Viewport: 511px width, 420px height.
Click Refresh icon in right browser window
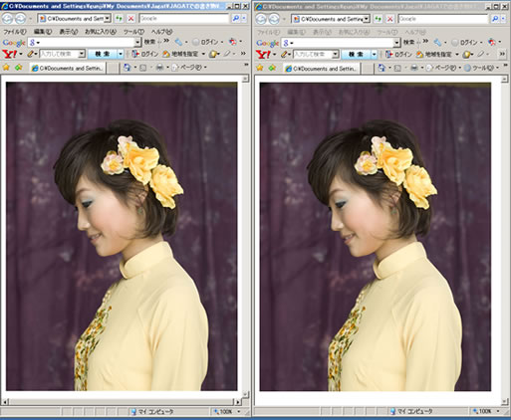point(378,19)
